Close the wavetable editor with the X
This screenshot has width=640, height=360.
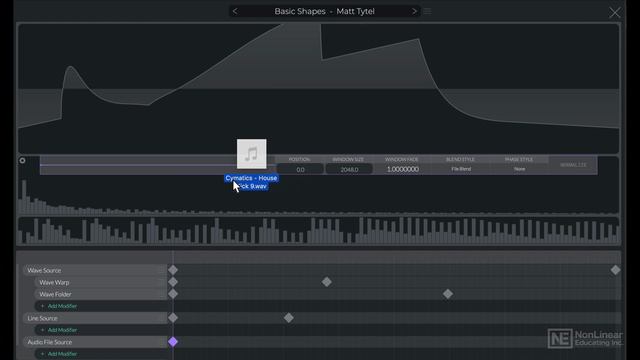614,13
